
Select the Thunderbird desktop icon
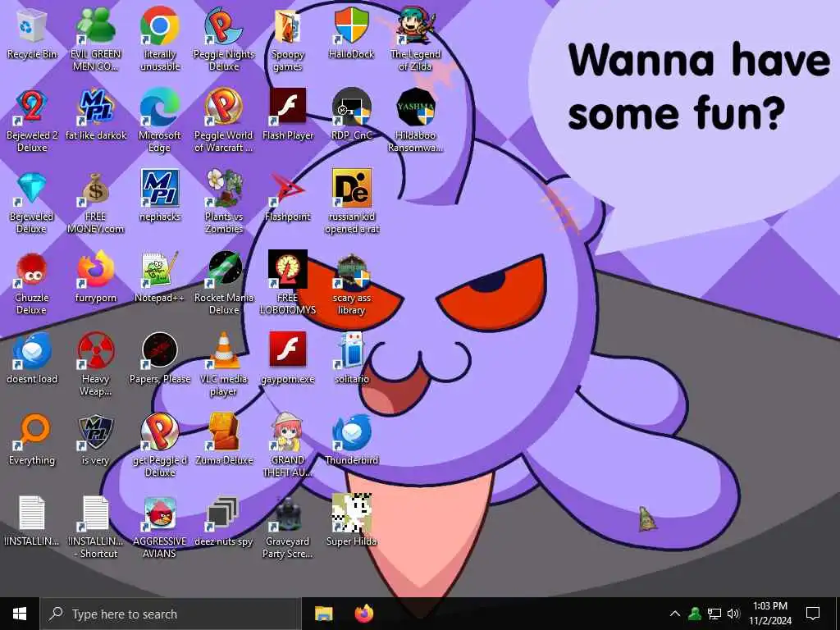[352, 431]
